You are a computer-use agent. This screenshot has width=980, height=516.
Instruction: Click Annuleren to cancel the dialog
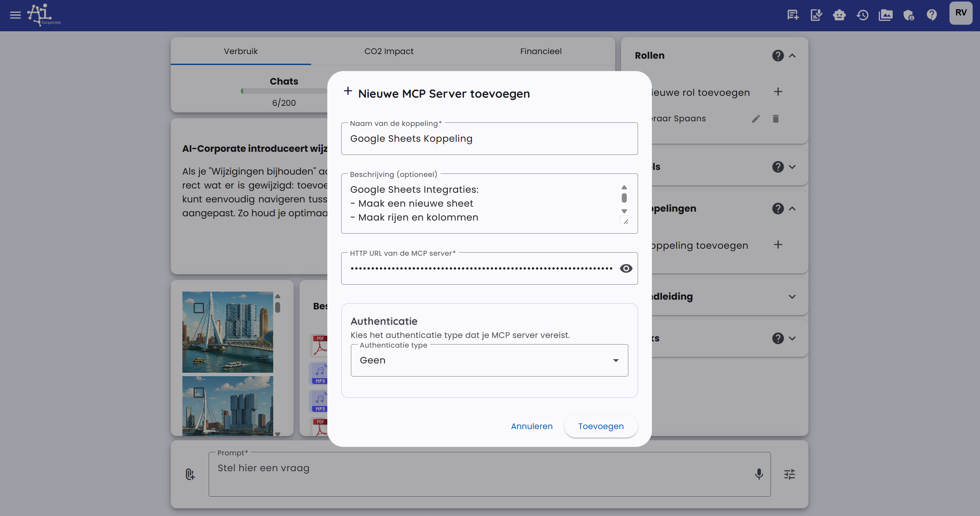pos(531,426)
